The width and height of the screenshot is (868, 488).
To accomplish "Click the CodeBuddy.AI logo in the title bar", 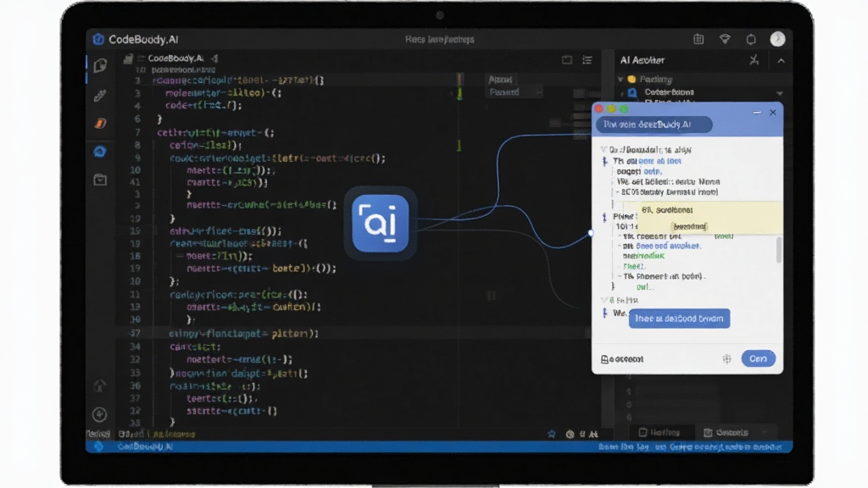I will coord(98,39).
